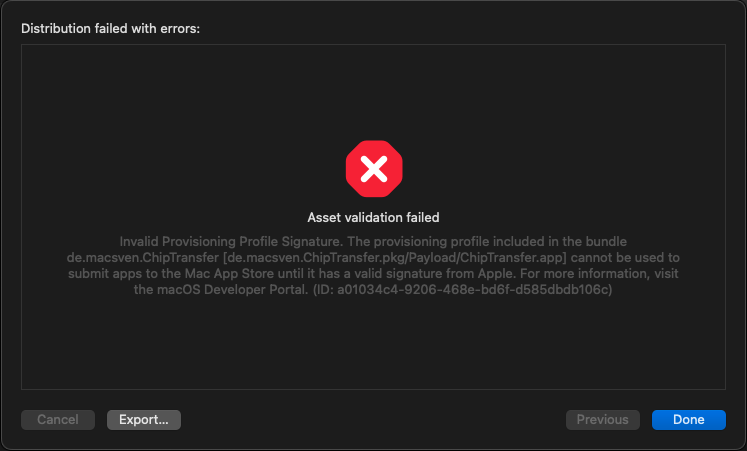This screenshot has width=747, height=451.
Task: Click the bracketed Payload/ChipTransfer.app path
Action: point(395,258)
